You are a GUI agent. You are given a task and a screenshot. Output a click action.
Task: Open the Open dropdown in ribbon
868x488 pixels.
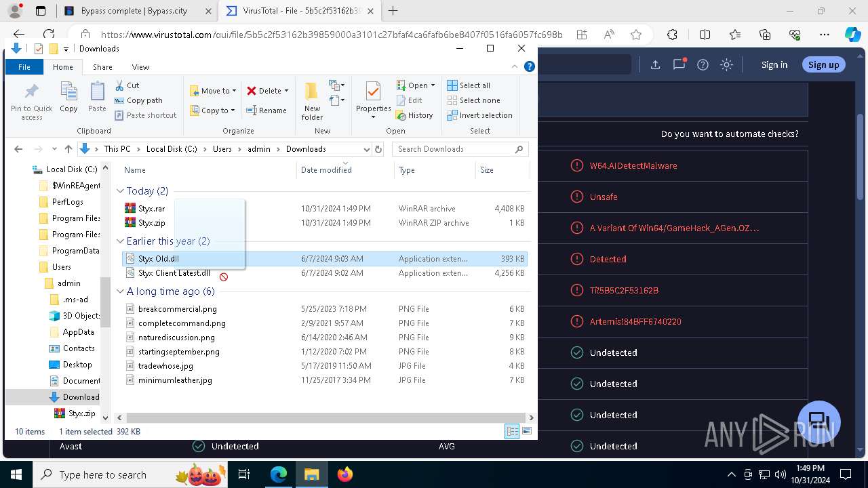click(x=417, y=85)
